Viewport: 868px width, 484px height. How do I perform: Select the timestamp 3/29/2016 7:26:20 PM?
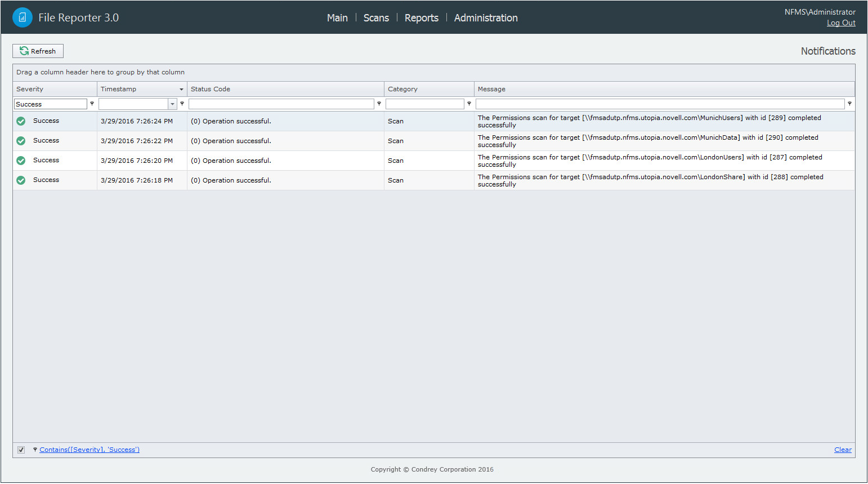(137, 161)
